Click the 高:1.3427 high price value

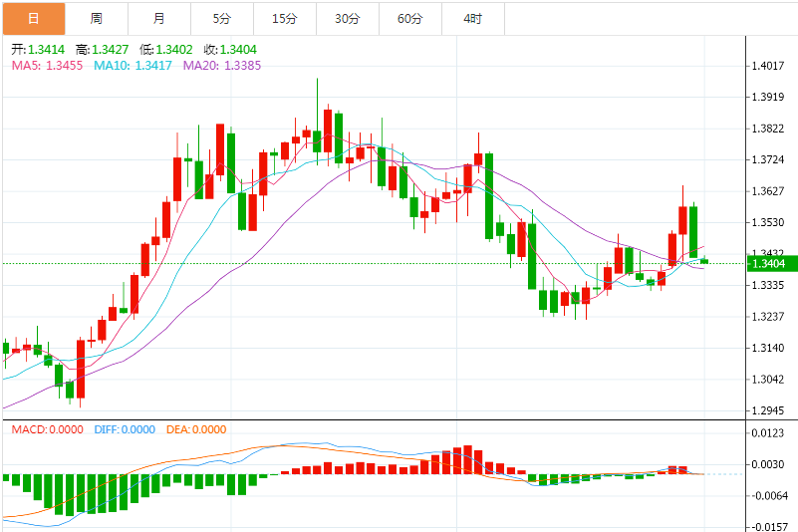coord(102,50)
